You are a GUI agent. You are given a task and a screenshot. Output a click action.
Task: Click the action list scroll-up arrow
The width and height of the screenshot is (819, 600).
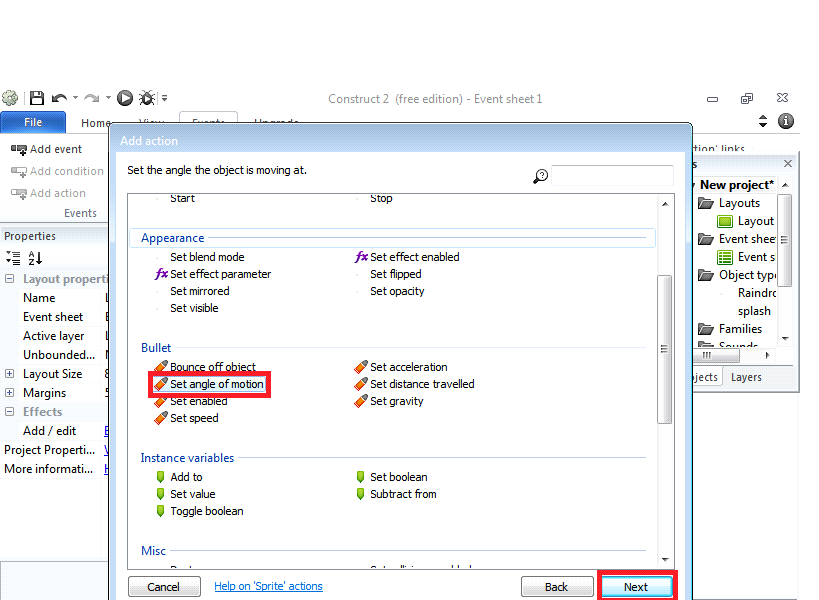[665, 204]
